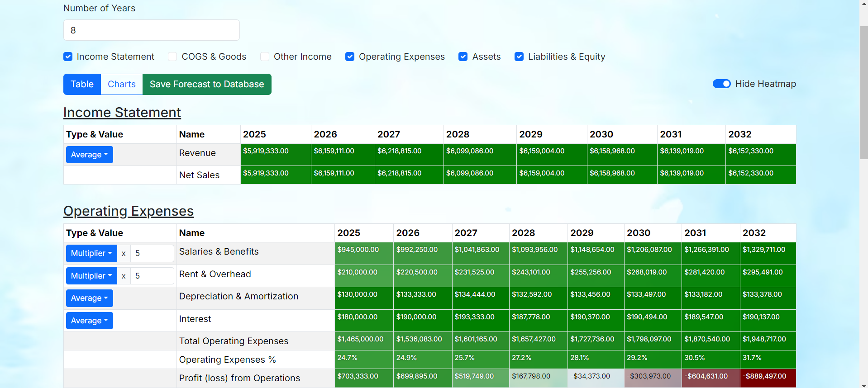
Task: Click Depreciation 2027 value $134,444.00
Action: 481,298
